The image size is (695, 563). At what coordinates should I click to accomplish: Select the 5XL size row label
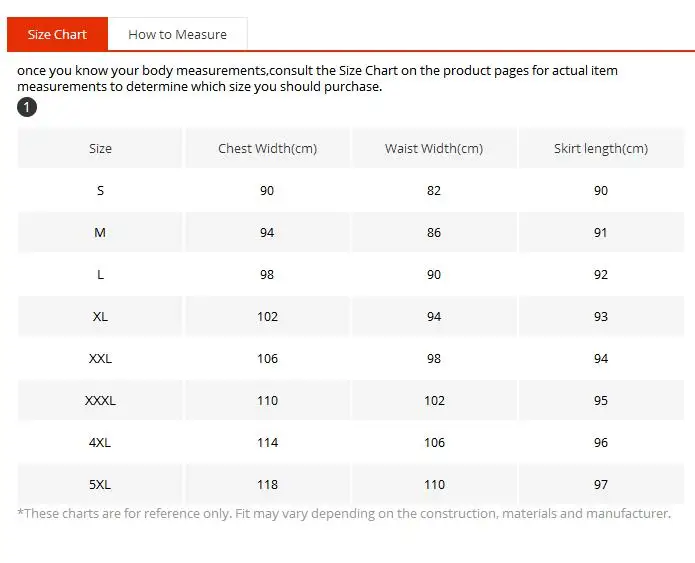coord(100,484)
